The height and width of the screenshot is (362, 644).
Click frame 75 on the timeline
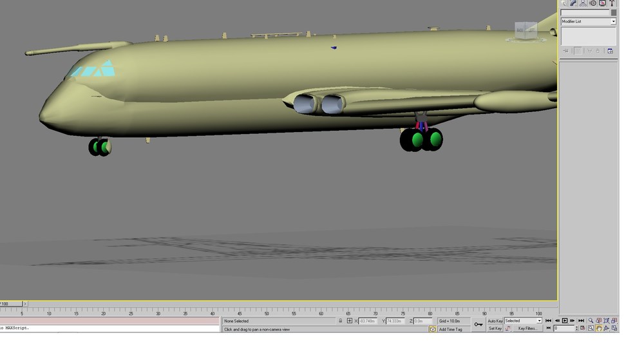pos(403,313)
